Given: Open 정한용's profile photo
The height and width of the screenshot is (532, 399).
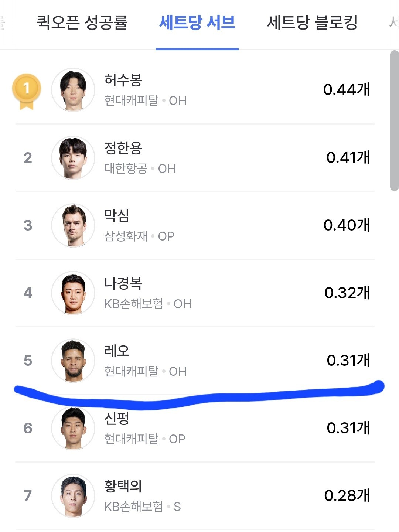Looking at the screenshot, I should click(x=73, y=158).
